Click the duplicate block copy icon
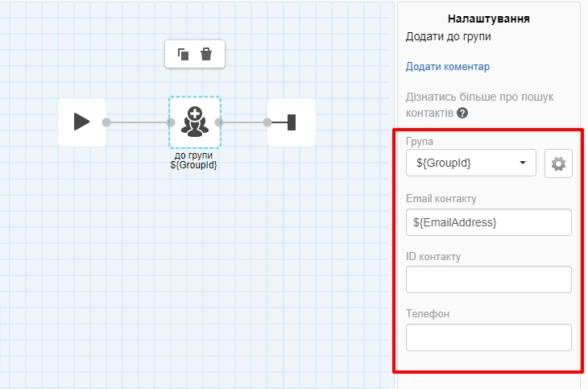The height and width of the screenshot is (389, 588). coord(183,55)
